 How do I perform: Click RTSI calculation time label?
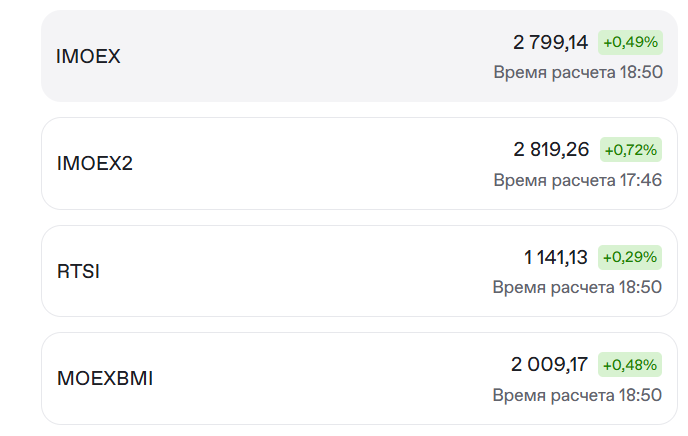point(578,287)
